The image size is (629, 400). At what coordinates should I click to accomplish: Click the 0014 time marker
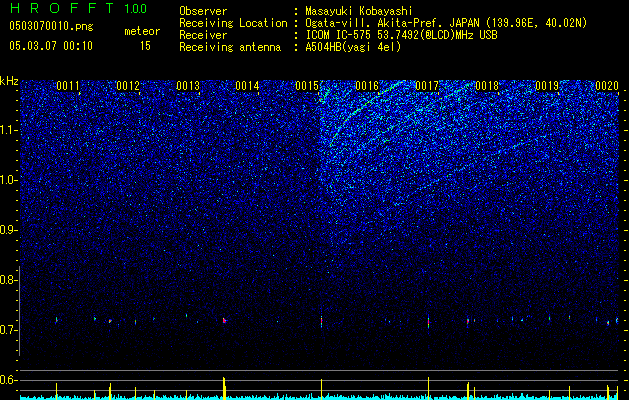pyautogui.click(x=247, y=86)
